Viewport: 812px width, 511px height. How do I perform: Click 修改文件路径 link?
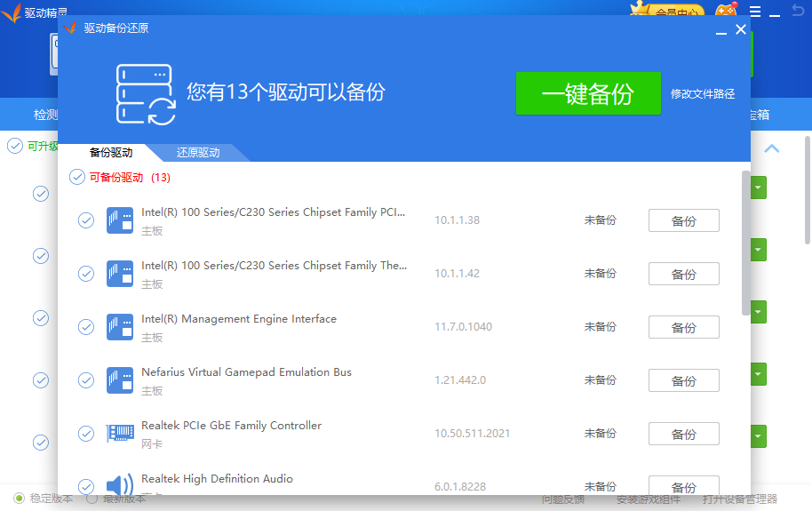[x=703, y=94]
